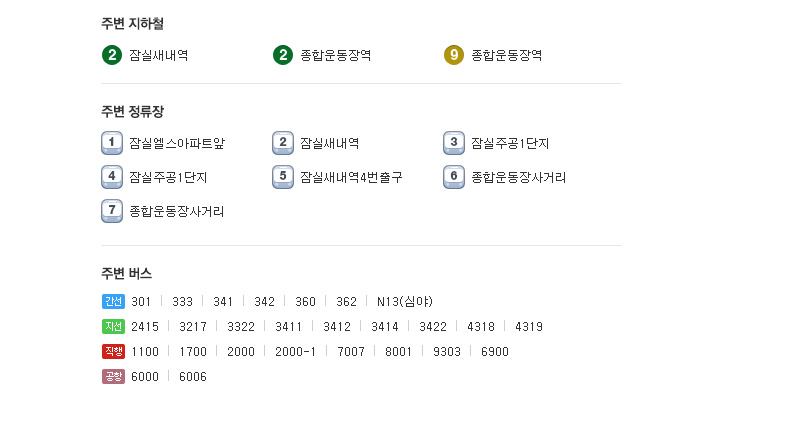This screenshot has width=800, height=422.
Task: Click the blue 간선 bus type badge
Action: 113,302
